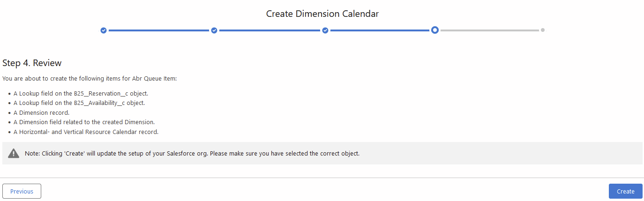Screen dimensions: 644x201
Task: Select the third completed step checkmark
Action: pos(325,30)
